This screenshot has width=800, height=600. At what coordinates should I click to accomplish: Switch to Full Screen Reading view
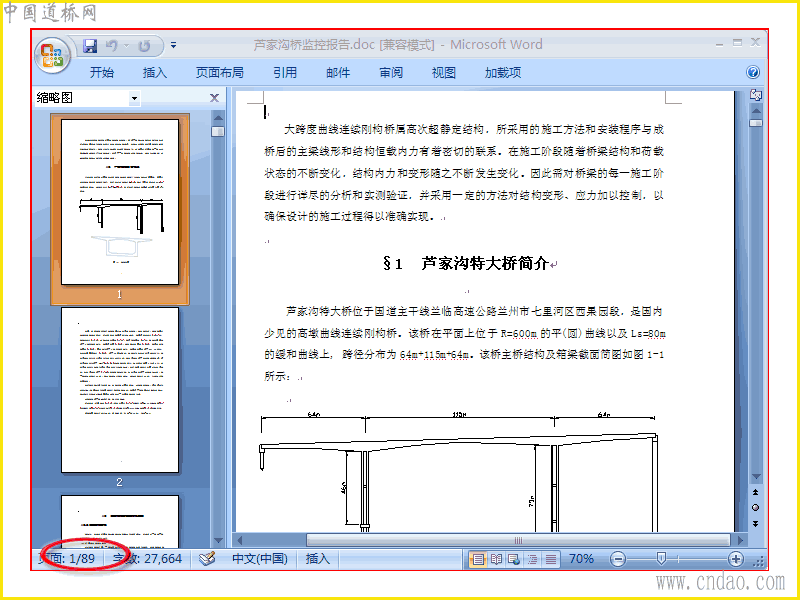tap(496, 559)
